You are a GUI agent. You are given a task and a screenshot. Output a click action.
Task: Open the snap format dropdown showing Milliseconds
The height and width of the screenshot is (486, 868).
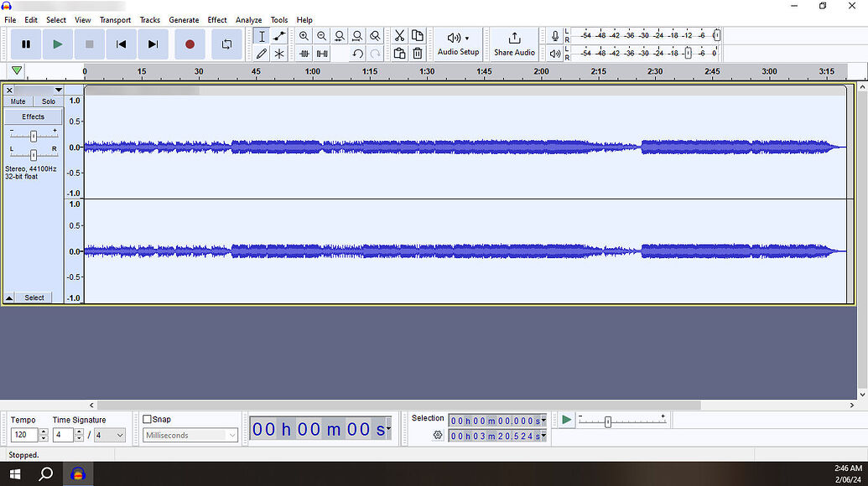(190, 435)
